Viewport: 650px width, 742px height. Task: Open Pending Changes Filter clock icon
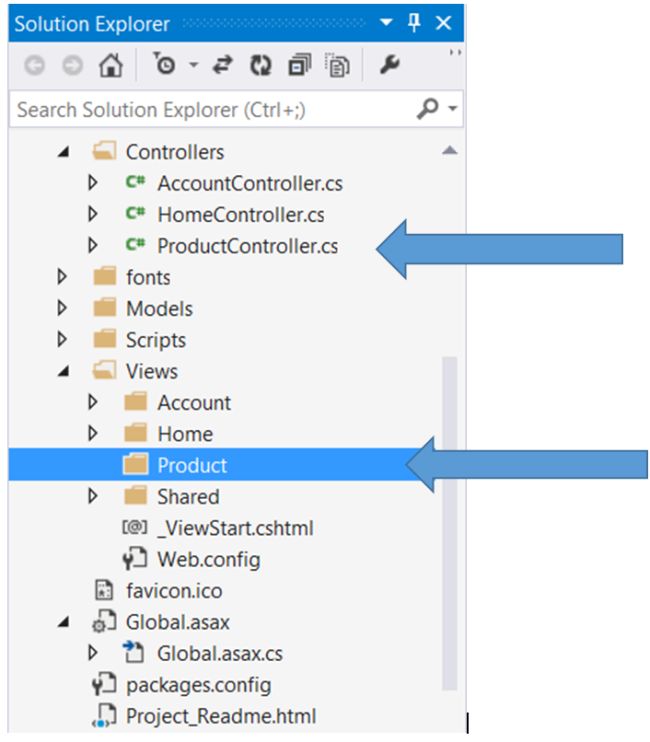[x=164, y=63]
